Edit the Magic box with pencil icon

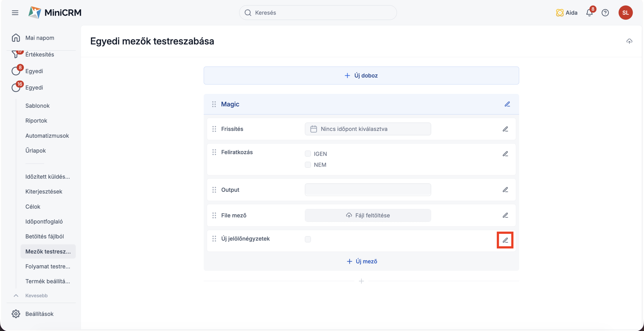(x=507, y=104)
